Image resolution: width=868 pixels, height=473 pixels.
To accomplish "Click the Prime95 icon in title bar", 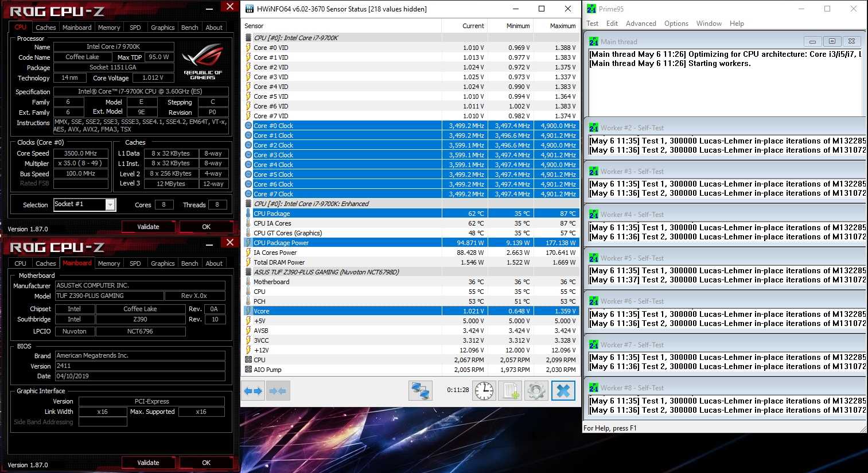I will [591, 9].
